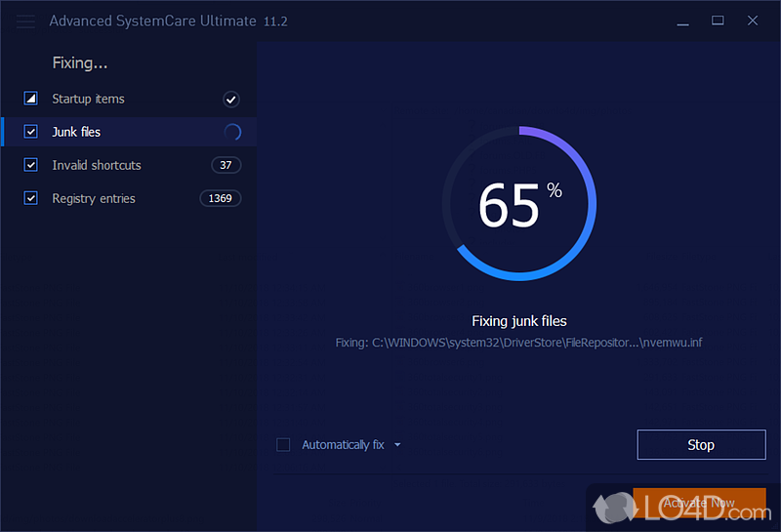This screenshot has height=532, width=781.
Task: Enable the Automatically fix checkbox
Action: point(283,445)
